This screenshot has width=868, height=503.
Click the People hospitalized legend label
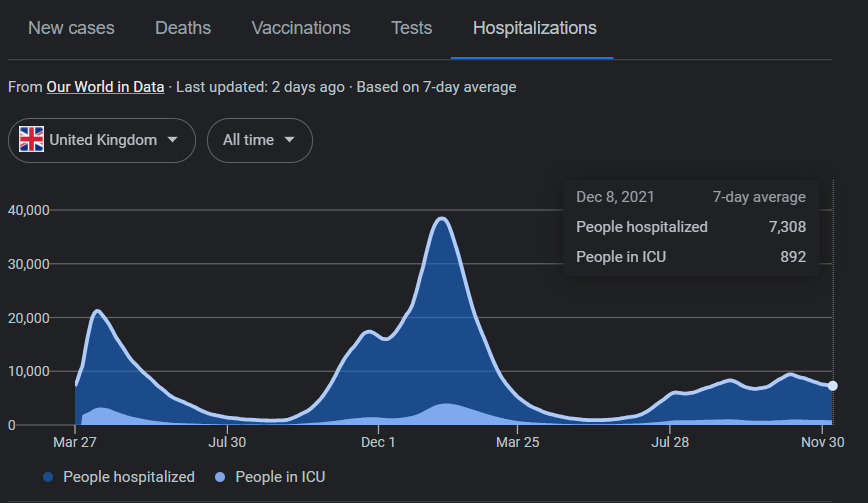[129, 477]
